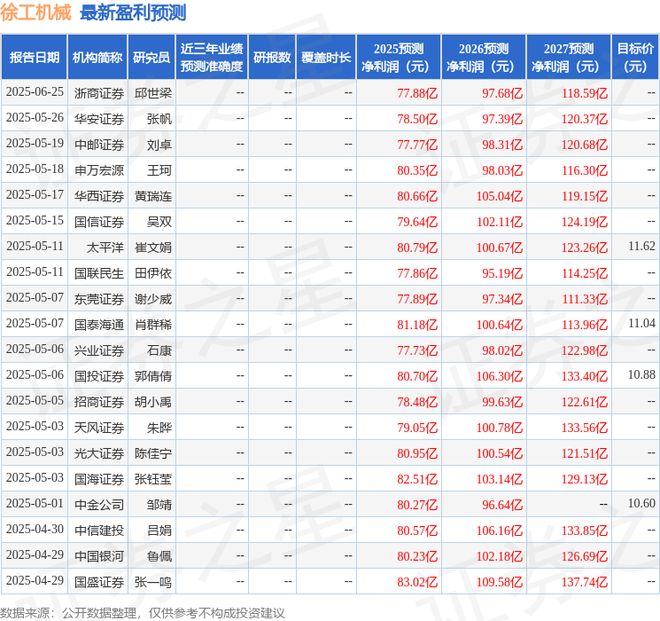Click target price 11.62

[641, 246]
